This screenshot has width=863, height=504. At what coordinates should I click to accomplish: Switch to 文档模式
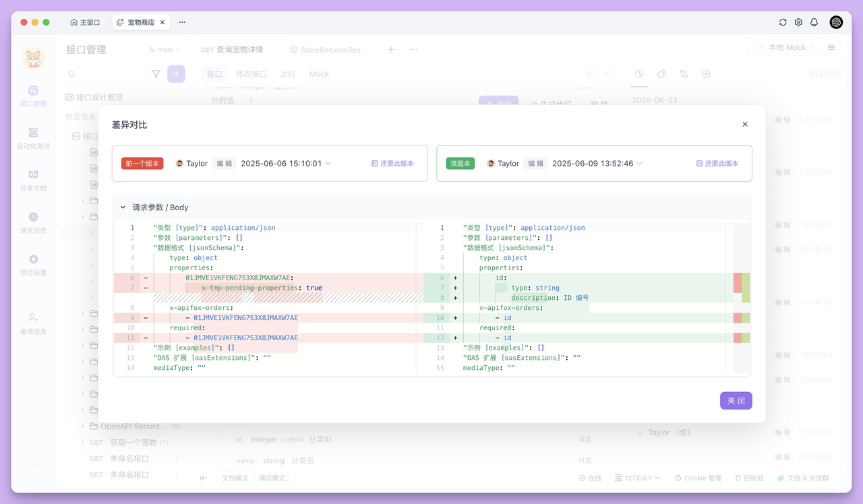tap(236, 478)
